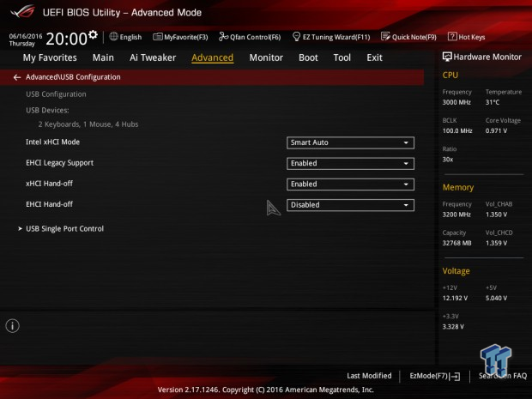The image size is (532, 399).
Task: Switch to Monitor tab
Action: 266,57
